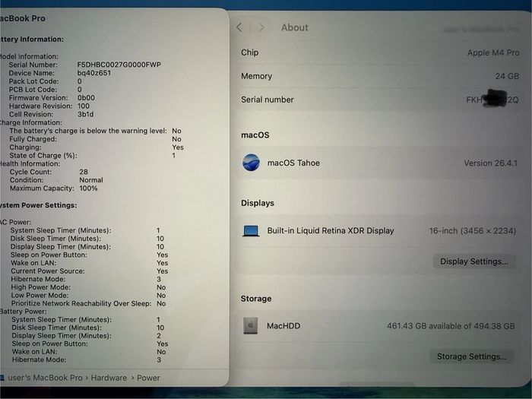Click the About page title
532x399 pixels.
[295, 27]
